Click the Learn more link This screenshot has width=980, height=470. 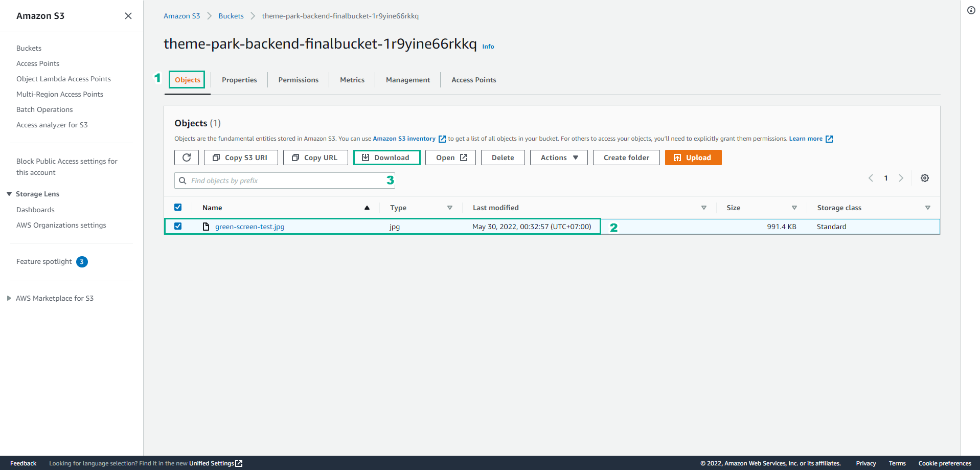point(806,139)
